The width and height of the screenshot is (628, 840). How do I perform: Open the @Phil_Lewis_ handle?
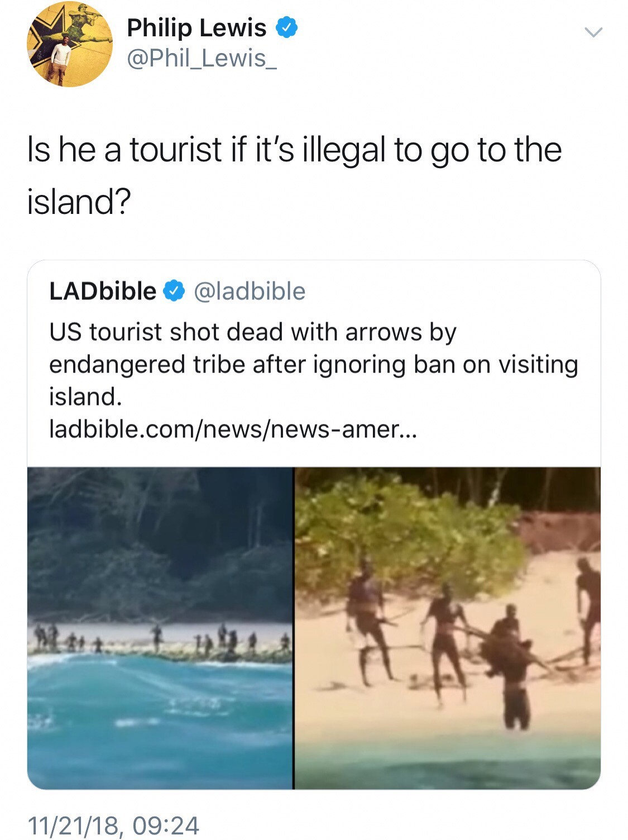coord(201,59)
